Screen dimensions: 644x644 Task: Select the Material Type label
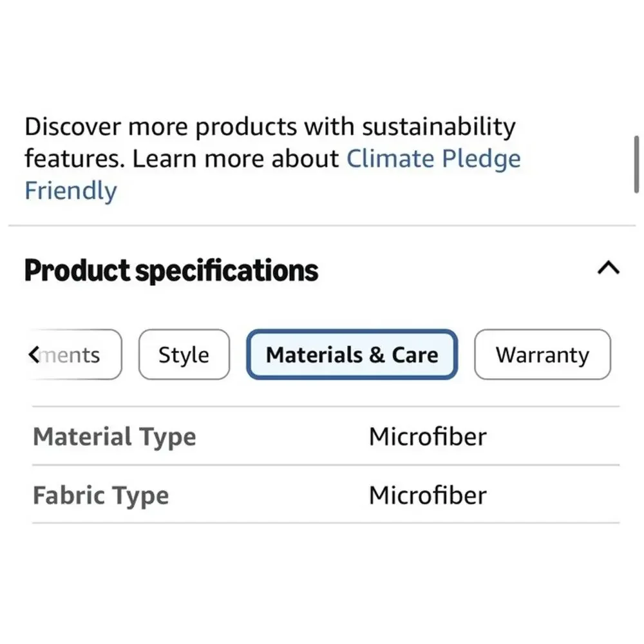tap(114, 437)
